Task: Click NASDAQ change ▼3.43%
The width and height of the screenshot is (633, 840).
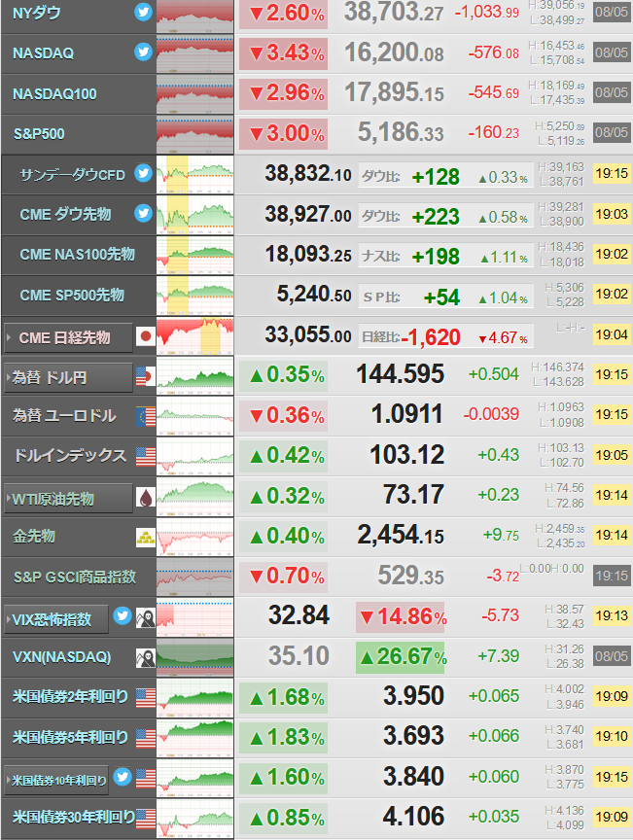Action: (284, 53)
